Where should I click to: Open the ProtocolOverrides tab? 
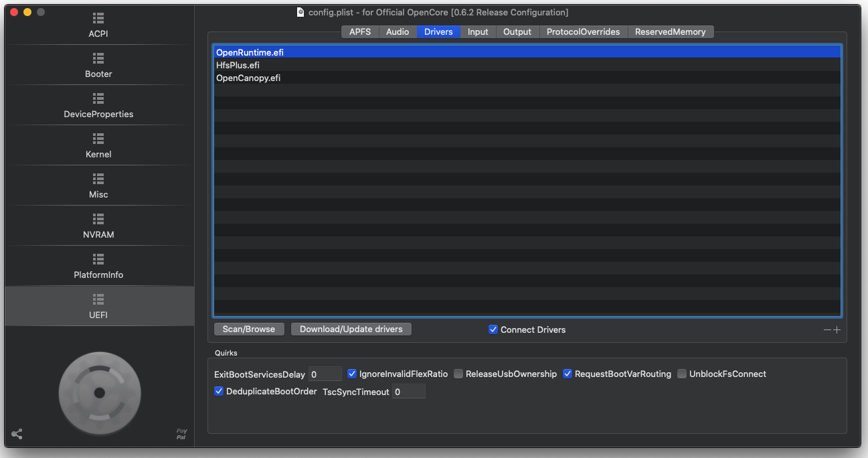tap(583, 31)
